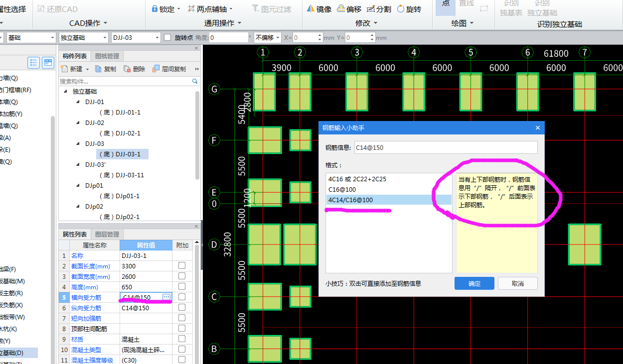This screenshot has width=623, height=364.
Task: Switch to 图纸管理 tab
Action: point(106,56)
